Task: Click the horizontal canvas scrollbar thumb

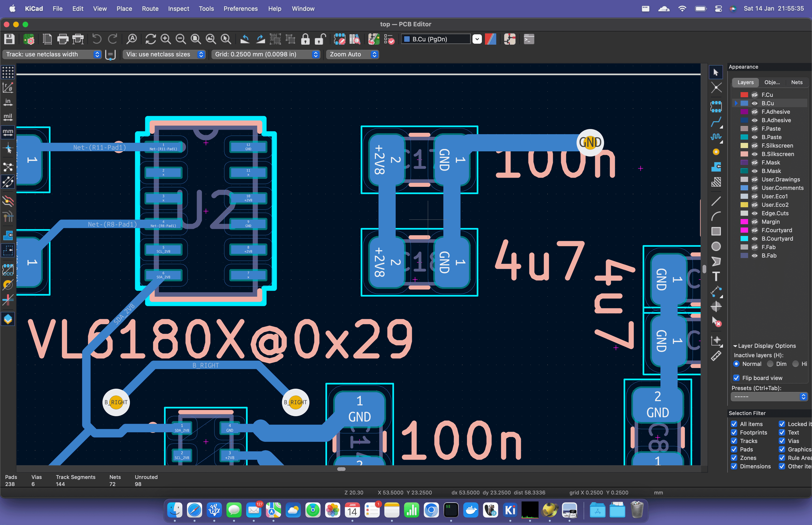Action: coord(341,469)
